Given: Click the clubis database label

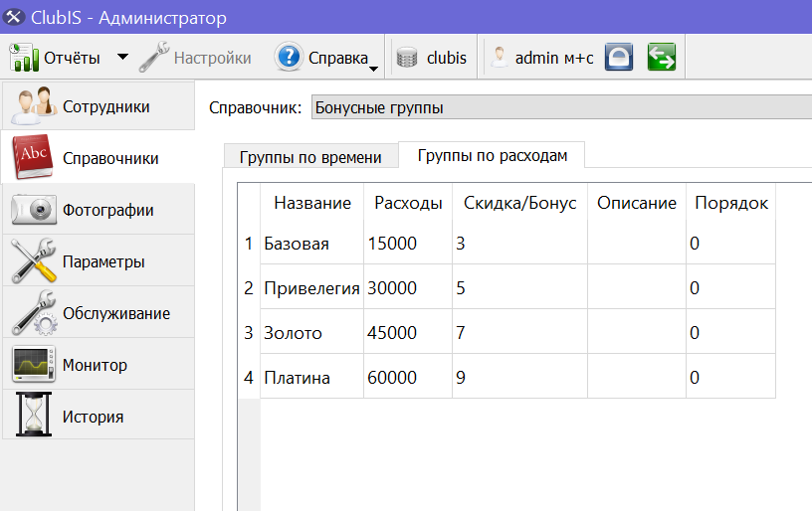Looking at the screenshot, I should 447,58.
